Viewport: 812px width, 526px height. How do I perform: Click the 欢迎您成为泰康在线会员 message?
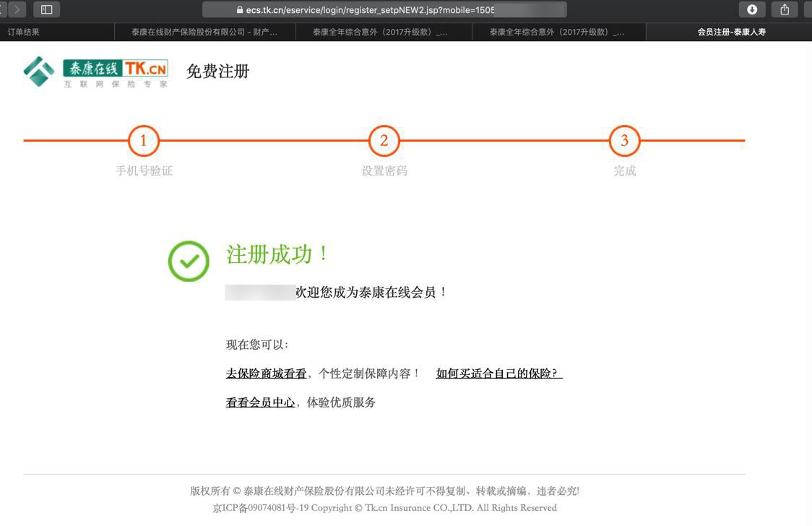coord(371,293)
